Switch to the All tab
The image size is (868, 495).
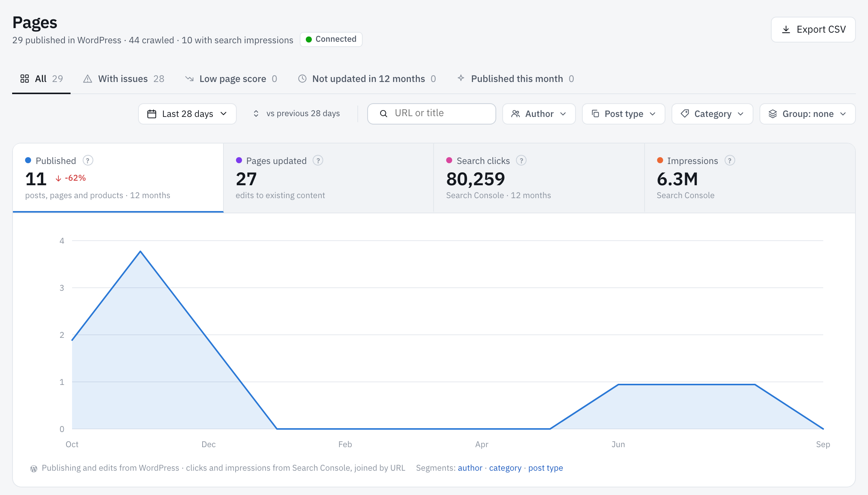click(41, 79)
